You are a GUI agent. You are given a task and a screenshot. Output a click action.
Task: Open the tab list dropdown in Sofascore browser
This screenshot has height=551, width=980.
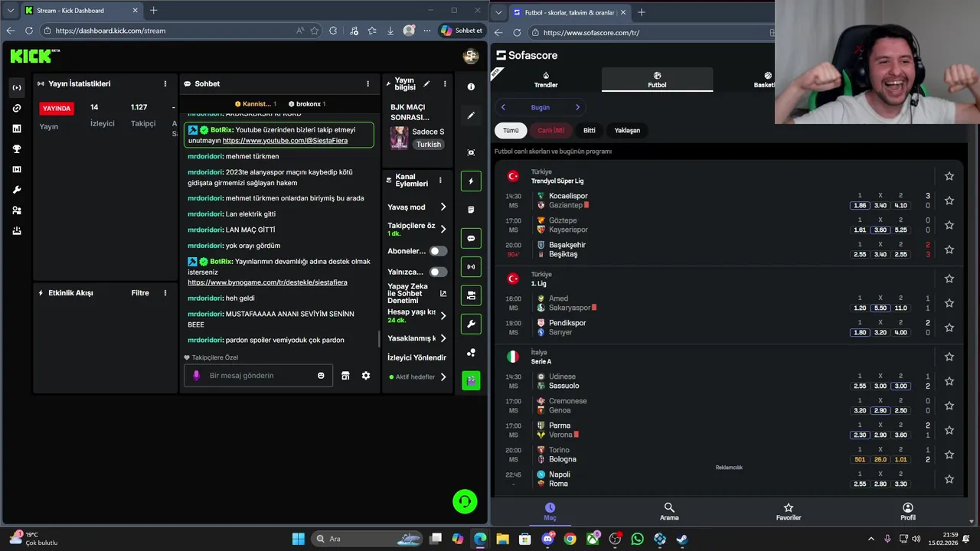point(498,11)
